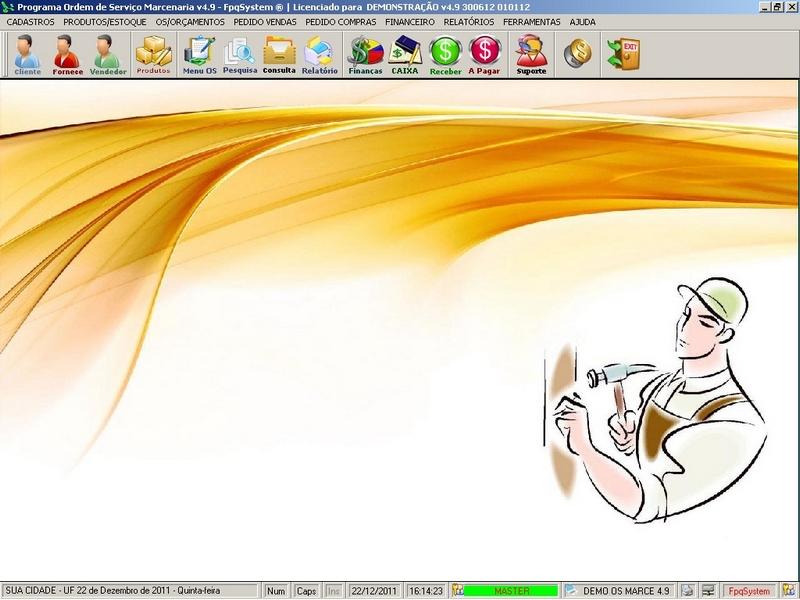800x600 pixels.
Task: Launch Menu OS from the toolbar
Action: (x=199, y=54)
